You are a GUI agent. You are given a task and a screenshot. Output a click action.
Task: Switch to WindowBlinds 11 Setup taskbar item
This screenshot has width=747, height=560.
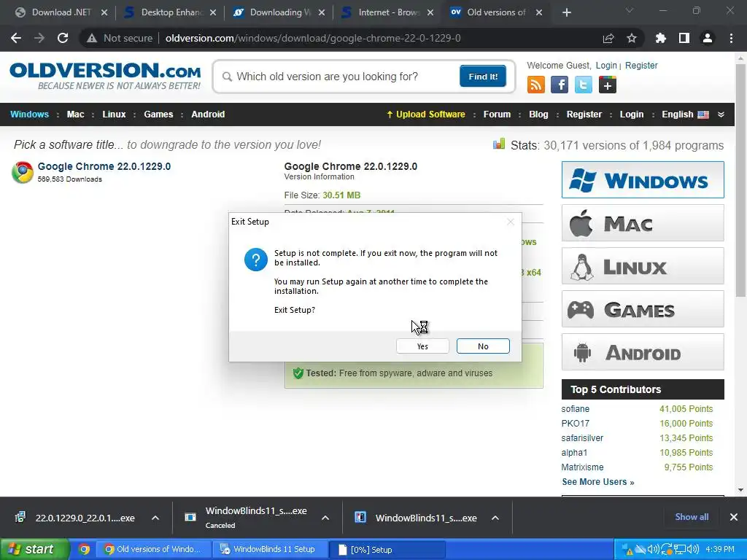[x=270, y=549]
